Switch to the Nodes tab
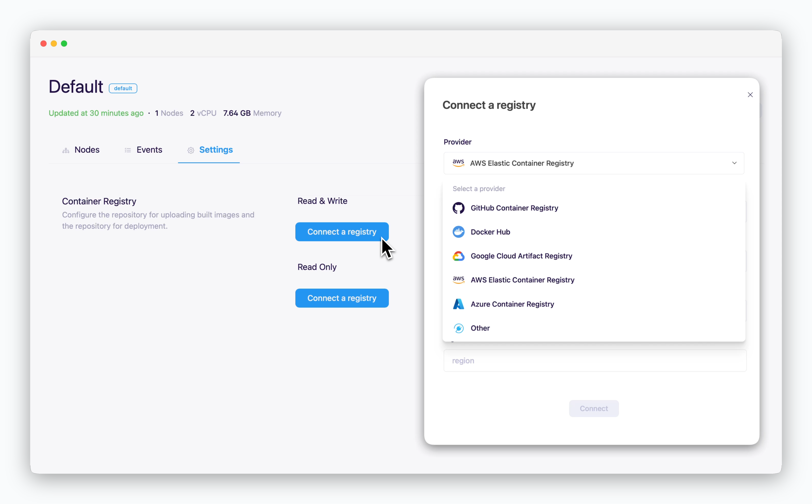 point(81,150)
